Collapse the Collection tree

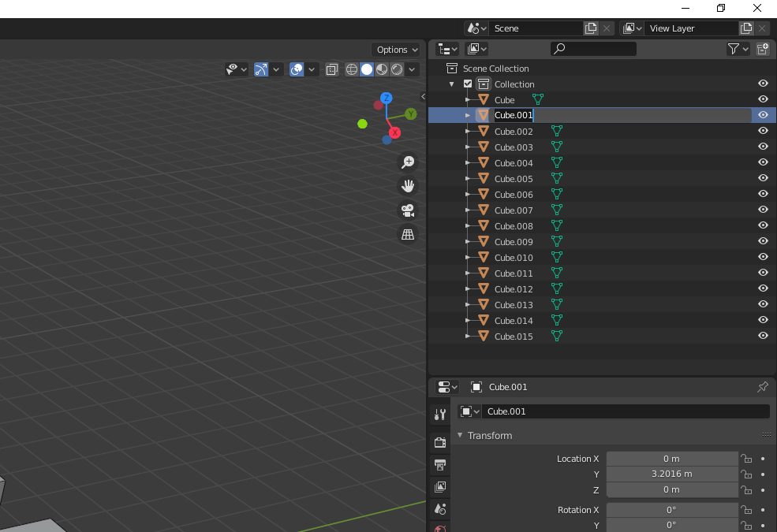451,84
